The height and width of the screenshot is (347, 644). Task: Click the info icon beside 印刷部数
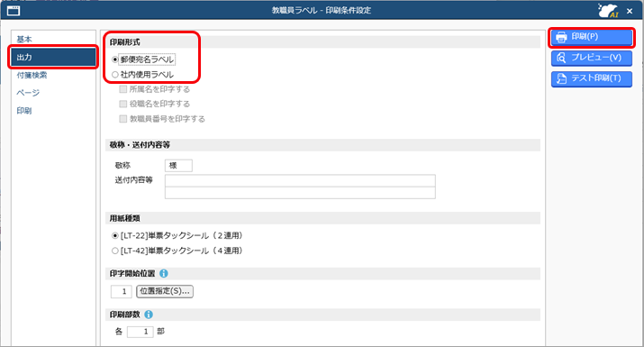click(x=149, y=315)
